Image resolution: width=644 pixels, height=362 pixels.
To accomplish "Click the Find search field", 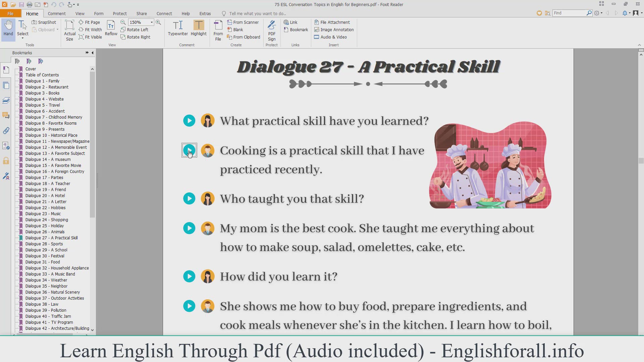I will [x=569, y=13].
